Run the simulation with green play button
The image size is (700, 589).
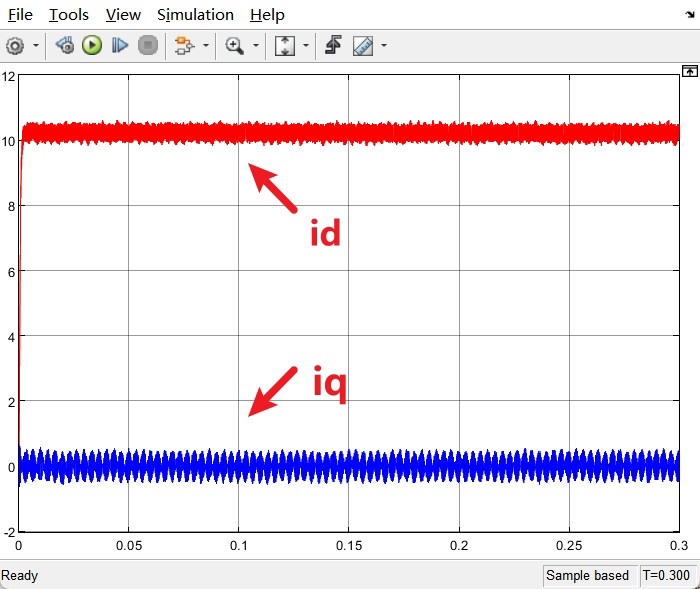tap(92, 46)
